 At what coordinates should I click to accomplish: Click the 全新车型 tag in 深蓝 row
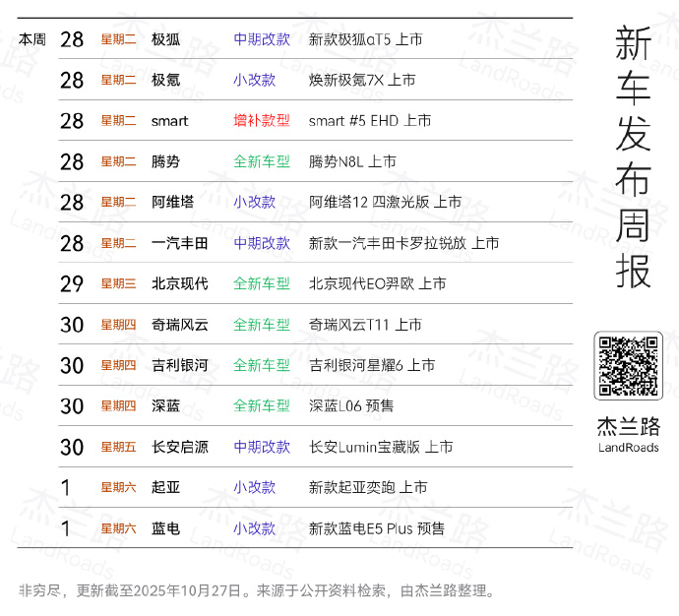[x=262, y=406]
